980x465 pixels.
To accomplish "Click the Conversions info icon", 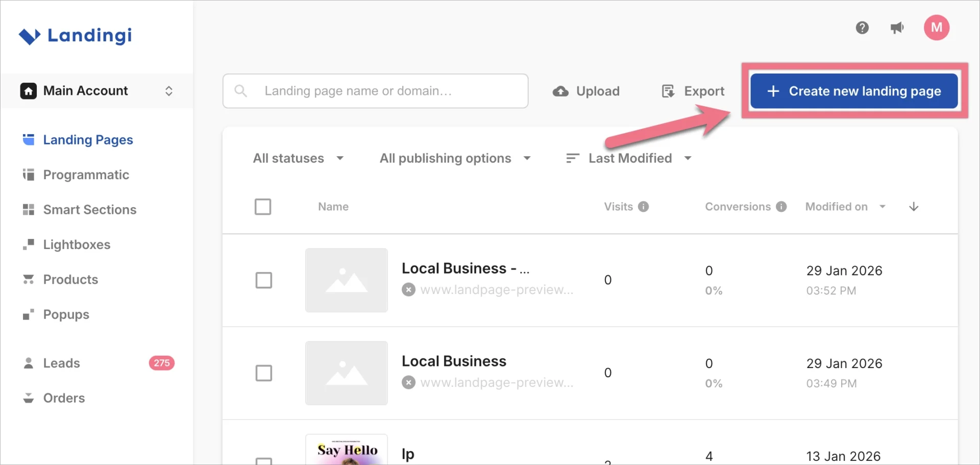I will 781,207.
